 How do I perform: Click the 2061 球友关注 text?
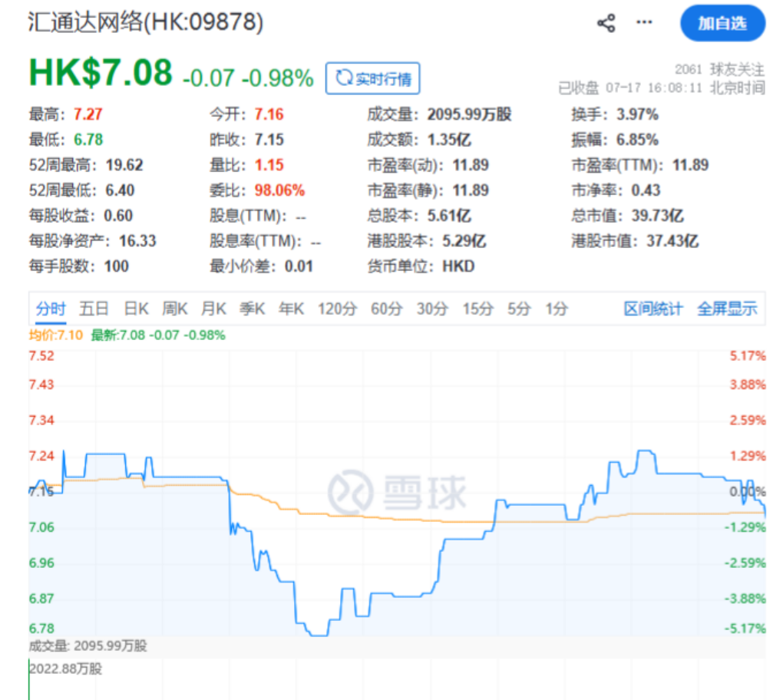[719, 69]
